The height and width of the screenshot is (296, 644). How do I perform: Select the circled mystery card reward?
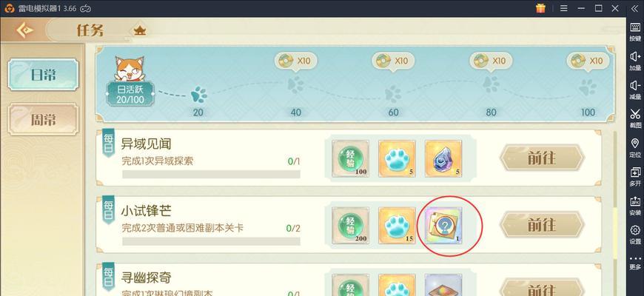[443, 226]
